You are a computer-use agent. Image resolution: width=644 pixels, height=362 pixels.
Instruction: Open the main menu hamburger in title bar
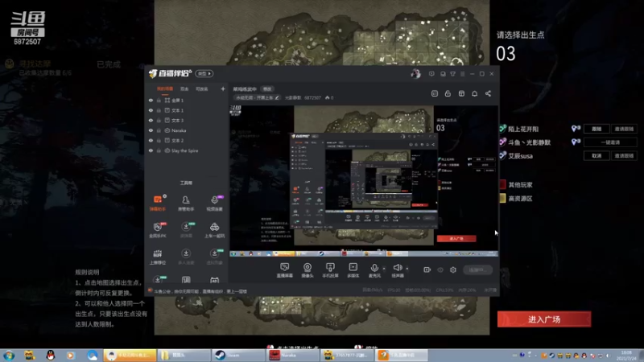(462, 74)
